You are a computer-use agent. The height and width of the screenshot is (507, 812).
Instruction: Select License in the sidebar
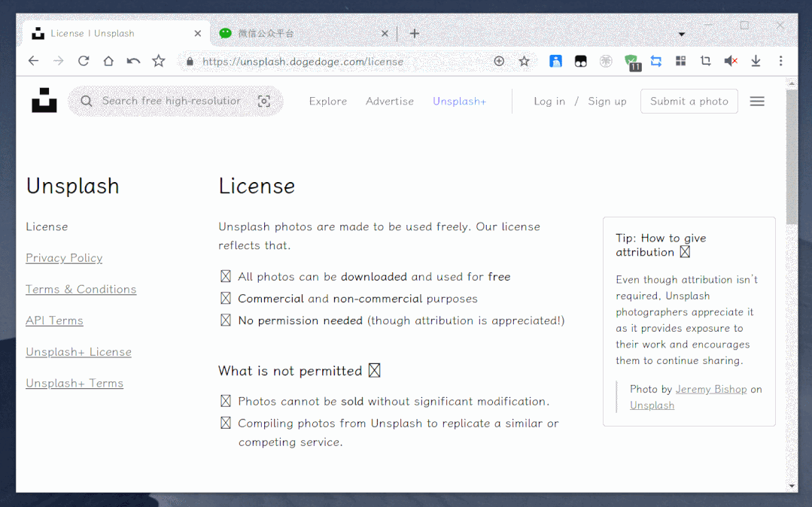pyautogui.click(x=47, y=226)
